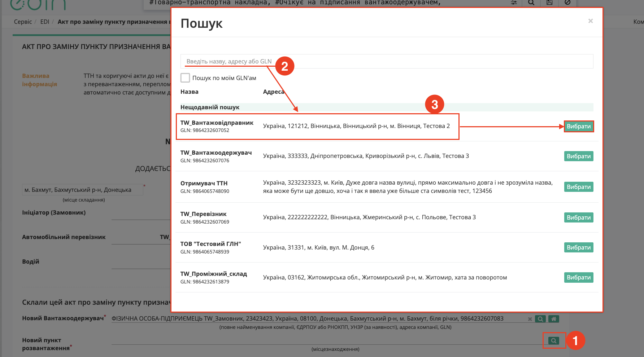Click the TW_Вантажоодержувач name
644x357 pixels.
pos(216,153)
